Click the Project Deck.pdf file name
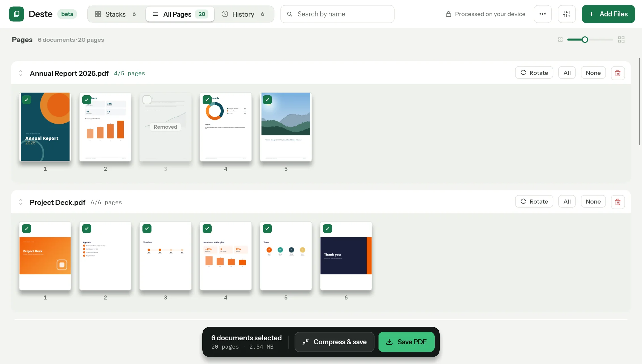642x364 pixels. tap(58, 202)
